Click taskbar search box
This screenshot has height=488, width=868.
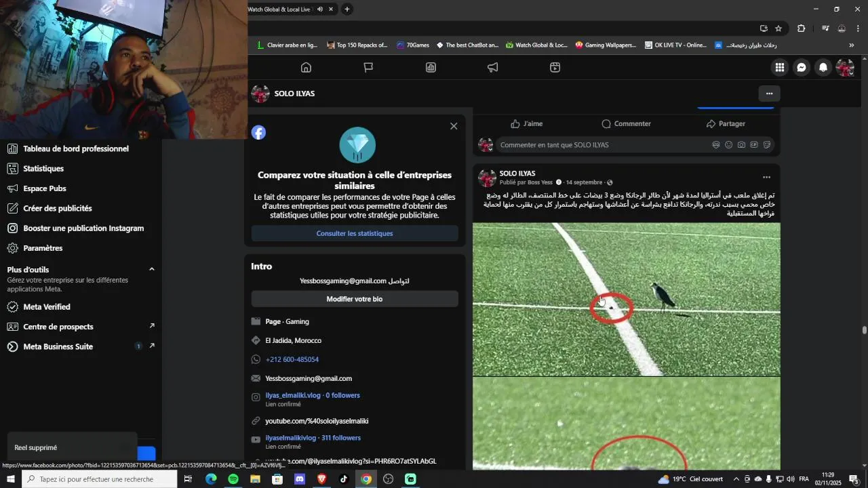pyautogui.click(x=99, y=479)
